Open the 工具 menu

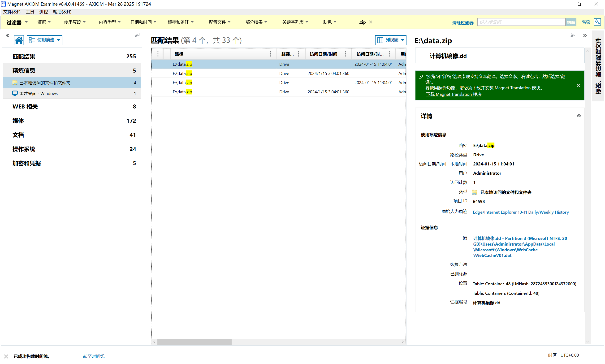tap(30, 12)
